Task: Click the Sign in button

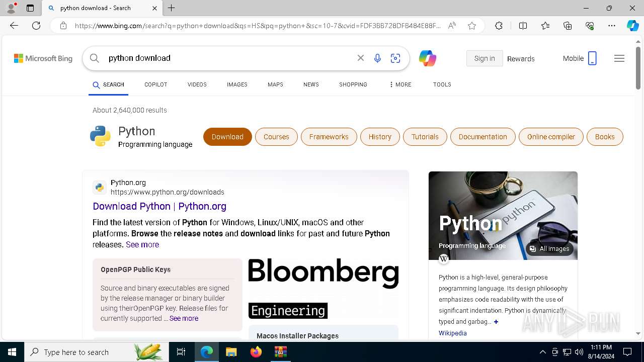Action: [485, 58]
